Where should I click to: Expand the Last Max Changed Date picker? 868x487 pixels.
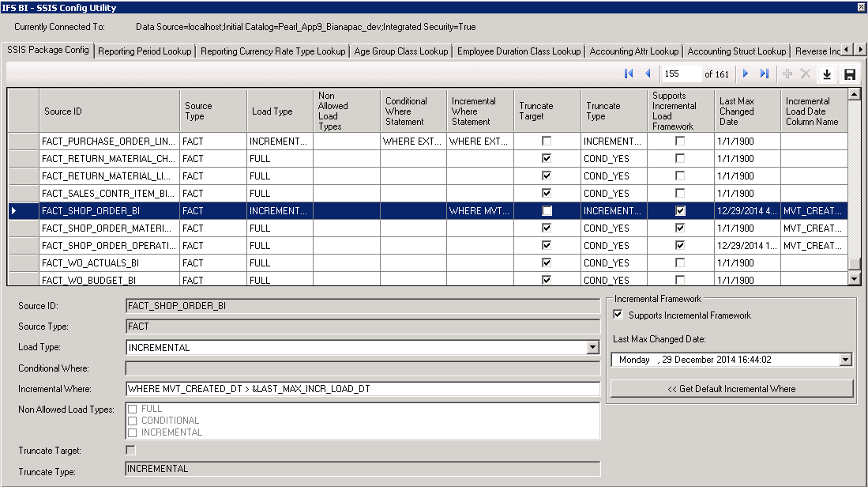click(x=846, y=360)
